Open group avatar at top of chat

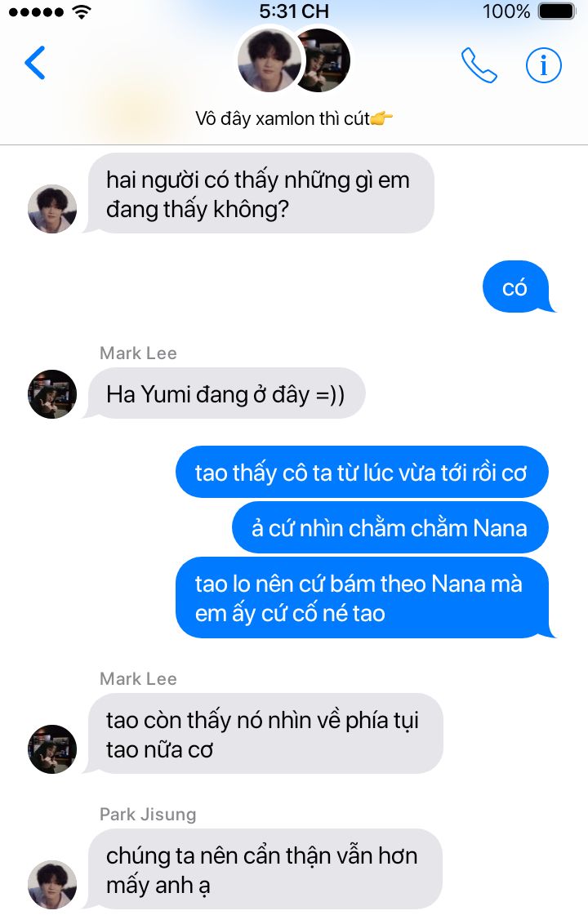[294, 60]
